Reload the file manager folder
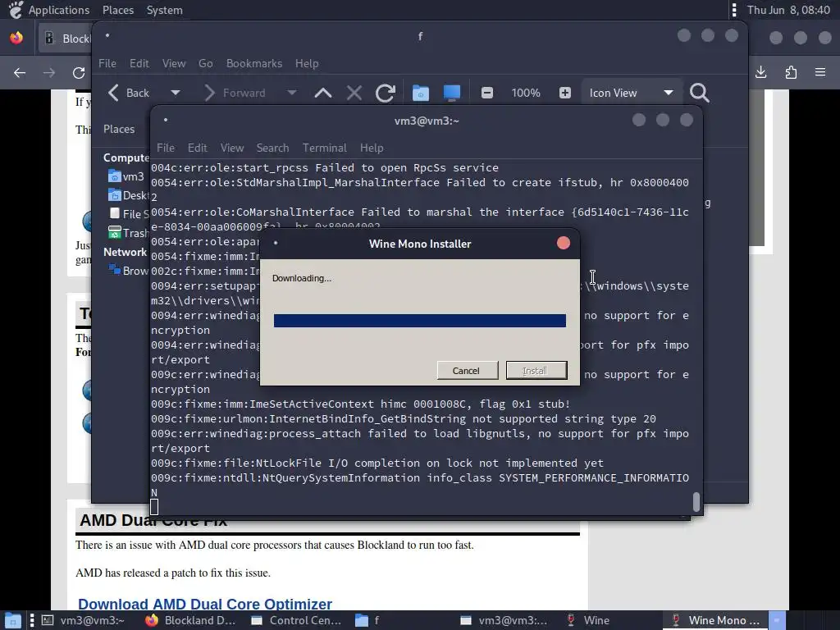Image resolution: width=840 pixels, height=630 pixels. 386,94
